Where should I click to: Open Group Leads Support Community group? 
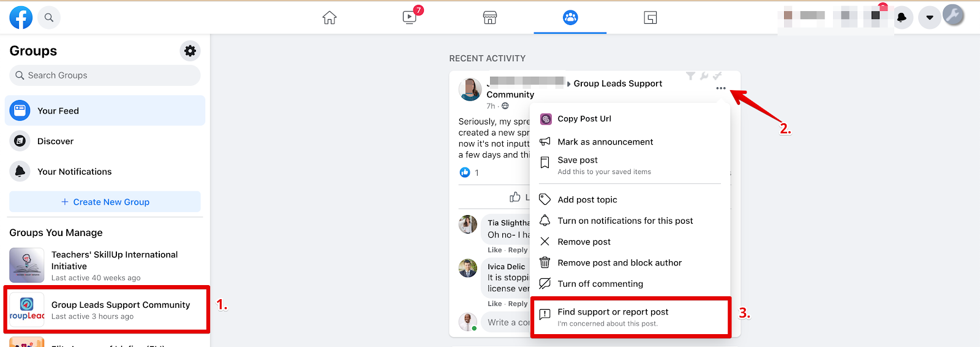pyautogui.click(x=106, y=310)
